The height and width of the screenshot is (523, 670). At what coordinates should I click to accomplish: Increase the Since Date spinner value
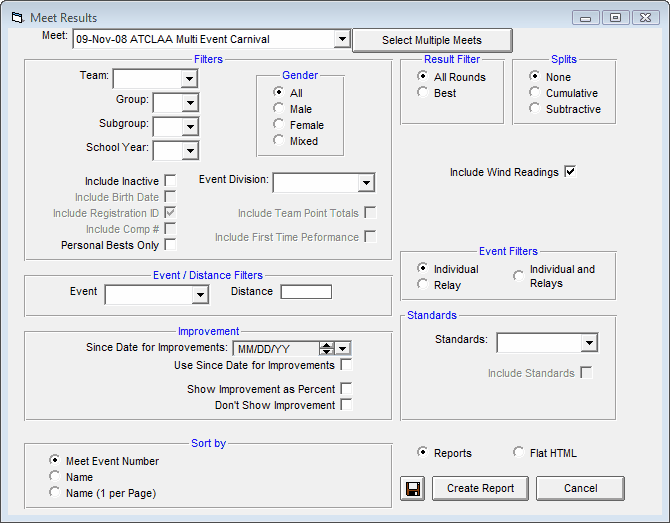tap(326, 345)
